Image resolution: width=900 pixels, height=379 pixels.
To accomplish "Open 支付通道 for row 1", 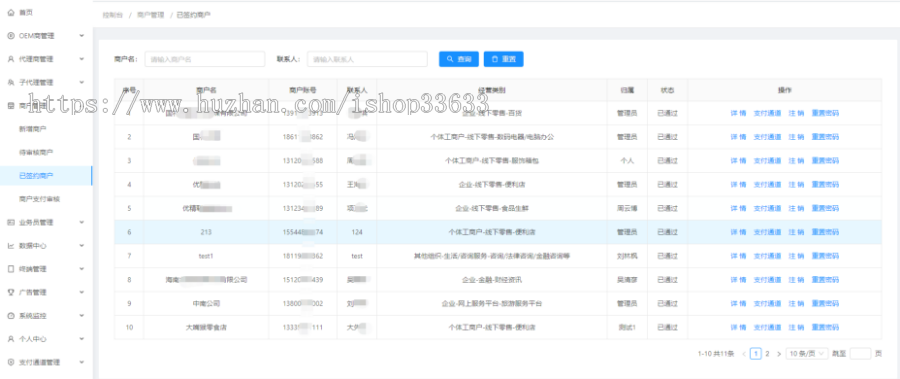I will (767, 113).
